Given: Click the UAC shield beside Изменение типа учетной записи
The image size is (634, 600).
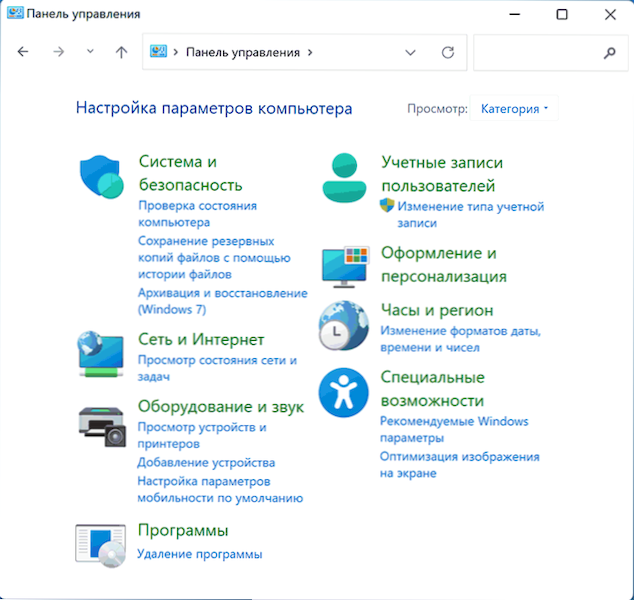Looking at the screenshot, I should 387,205.
